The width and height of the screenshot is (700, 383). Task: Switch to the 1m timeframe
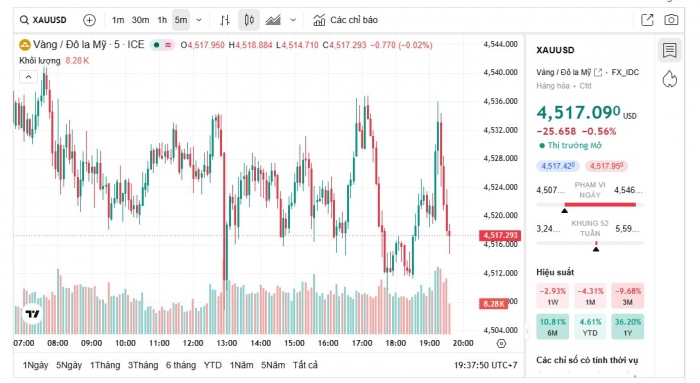(x=118, y=20)
